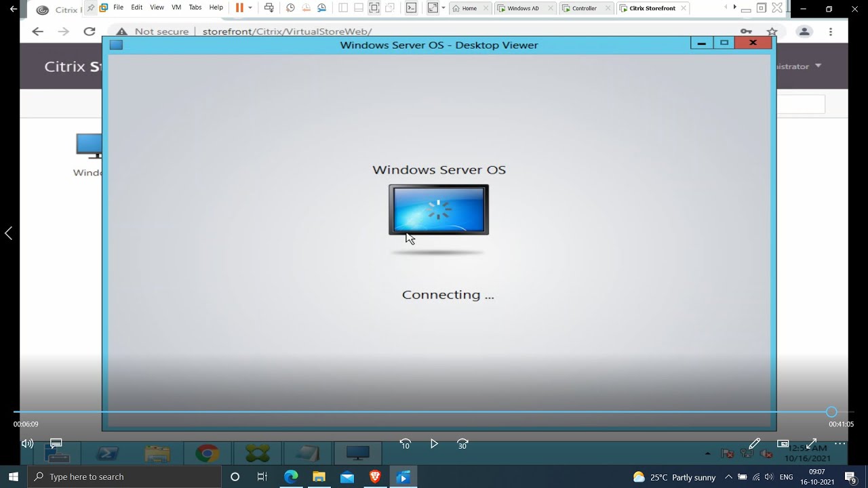Select the Citrix Storefront VM tab

(x=652, y=8)
